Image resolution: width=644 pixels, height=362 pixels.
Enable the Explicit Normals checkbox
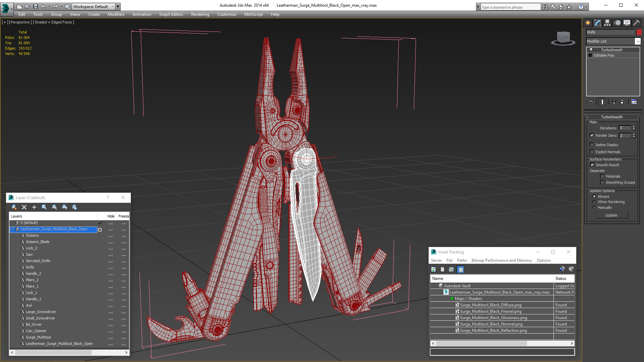coord(592,152)
